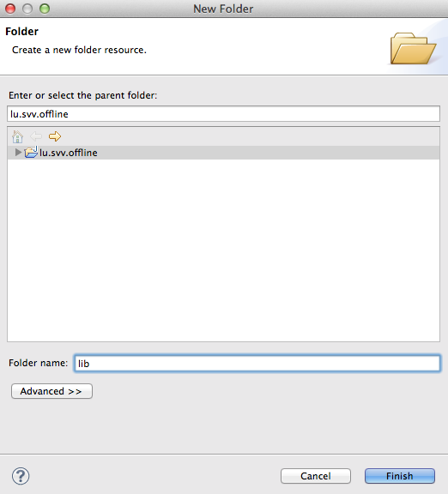448x494 pixels.
Task: Finish creating the lib folder
Action: (x=400, y=476)
